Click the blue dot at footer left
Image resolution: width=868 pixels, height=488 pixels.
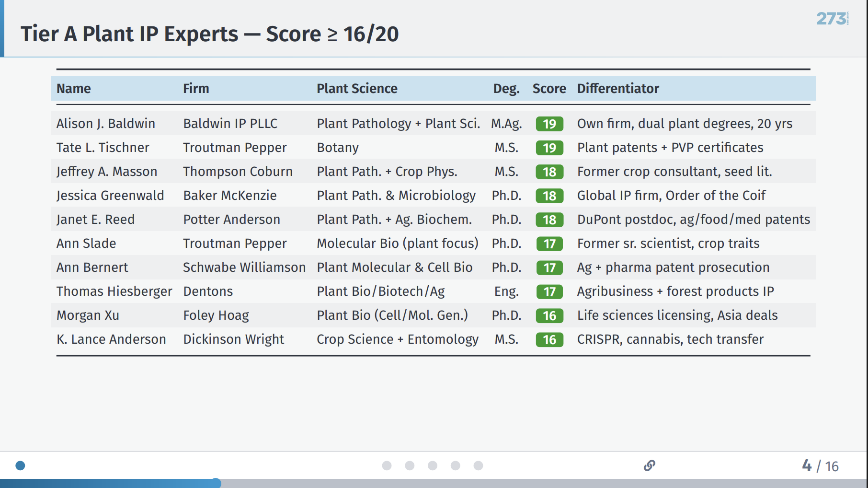click(x=20, y=465)
